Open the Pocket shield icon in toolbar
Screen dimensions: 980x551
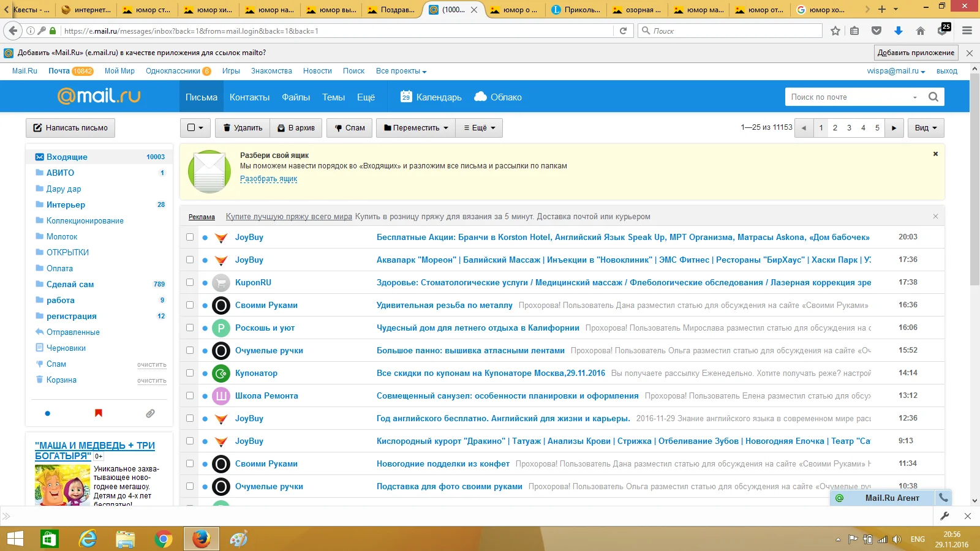pos(876,31)
